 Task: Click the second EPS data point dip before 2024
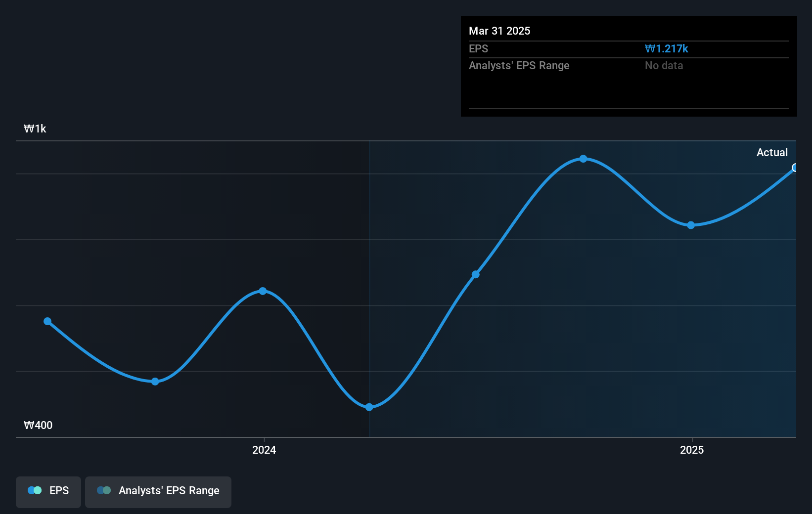click(155, 382)
